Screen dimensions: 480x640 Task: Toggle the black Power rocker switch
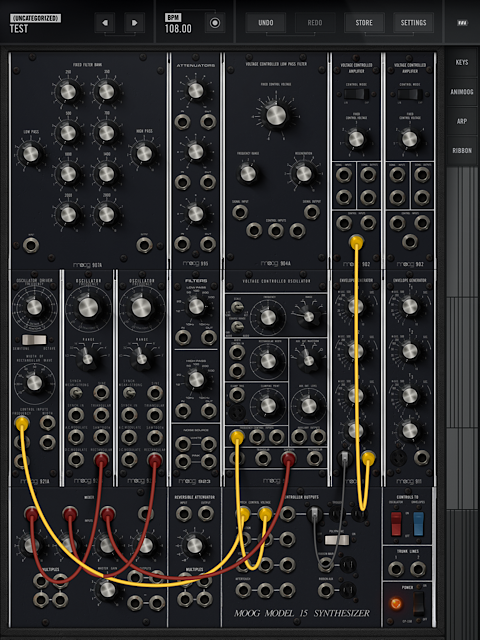point(419,603)
